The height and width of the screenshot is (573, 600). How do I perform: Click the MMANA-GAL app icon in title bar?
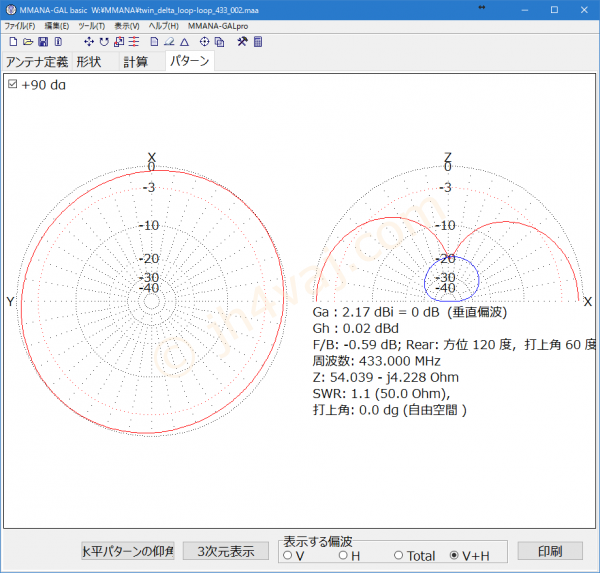point(11,10)
